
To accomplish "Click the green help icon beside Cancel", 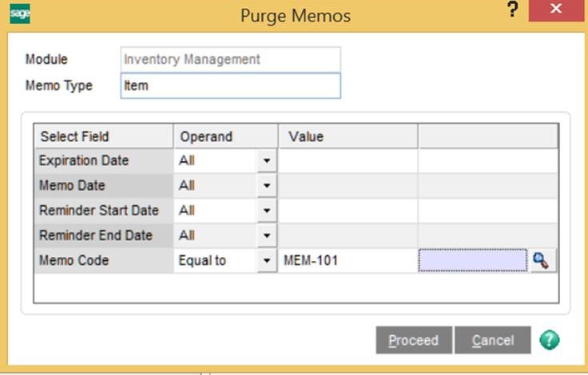I will (x=550, y=340).
